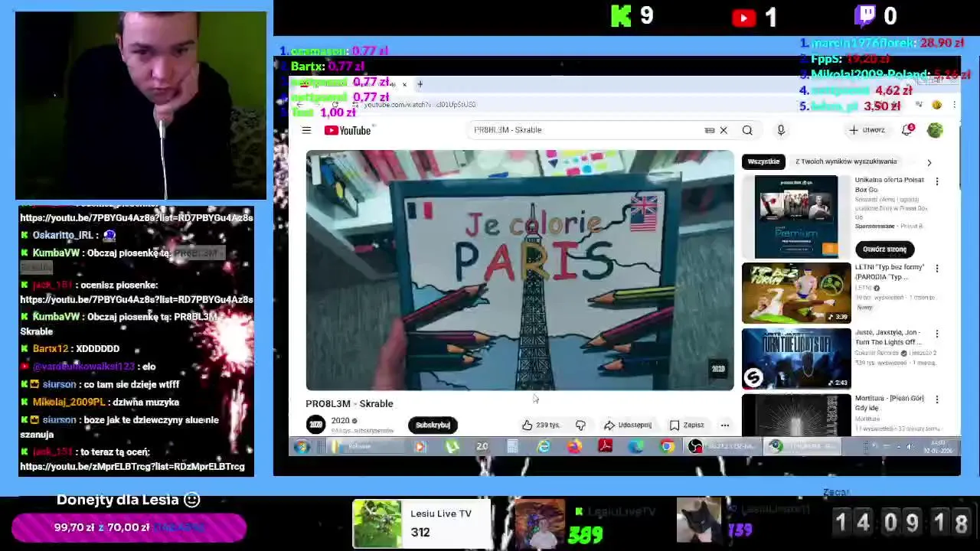The width and height of the screenshot is (980, 551).
Task: Select Z Twoich wyników wyszukiwania chip
Action: point(845,161)
